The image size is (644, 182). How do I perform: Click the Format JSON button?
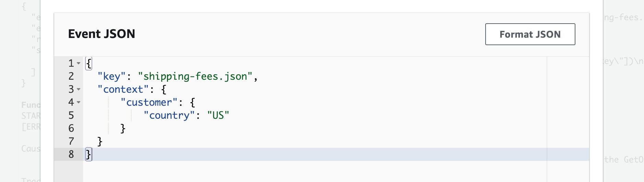click(x=530, y=34)
